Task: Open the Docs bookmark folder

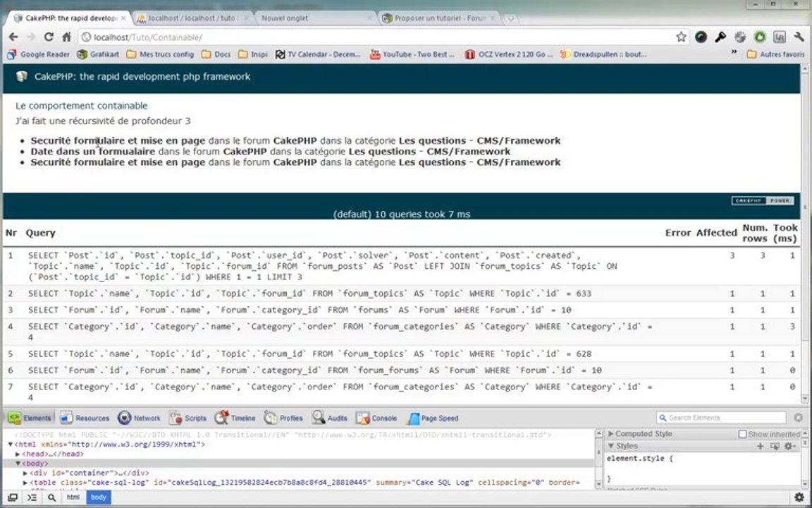Action: 216,54
